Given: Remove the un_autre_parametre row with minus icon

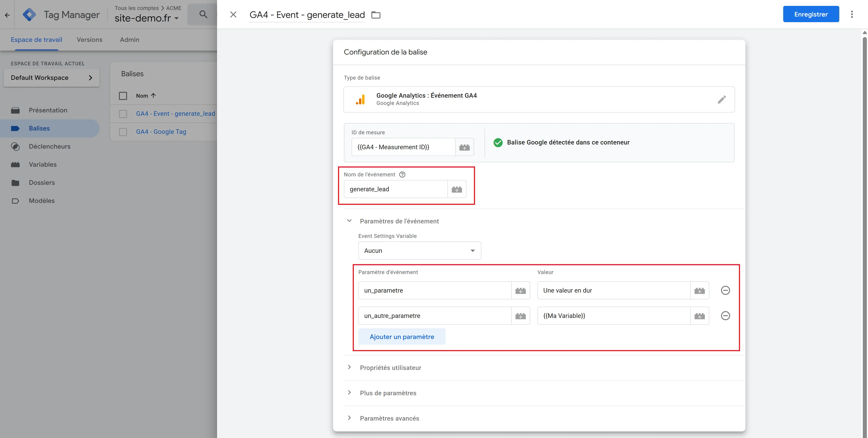Looking at the screenshot, I should coord(725,315).
